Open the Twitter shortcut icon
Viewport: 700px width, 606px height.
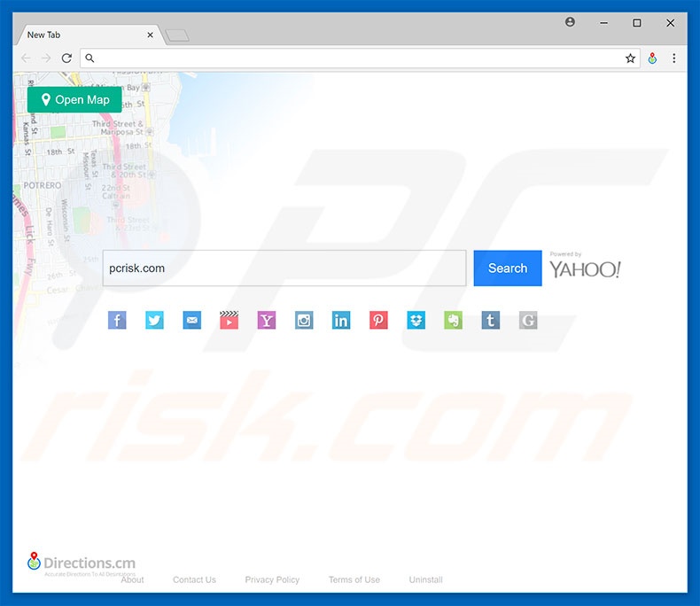click(x=154, y=321)
